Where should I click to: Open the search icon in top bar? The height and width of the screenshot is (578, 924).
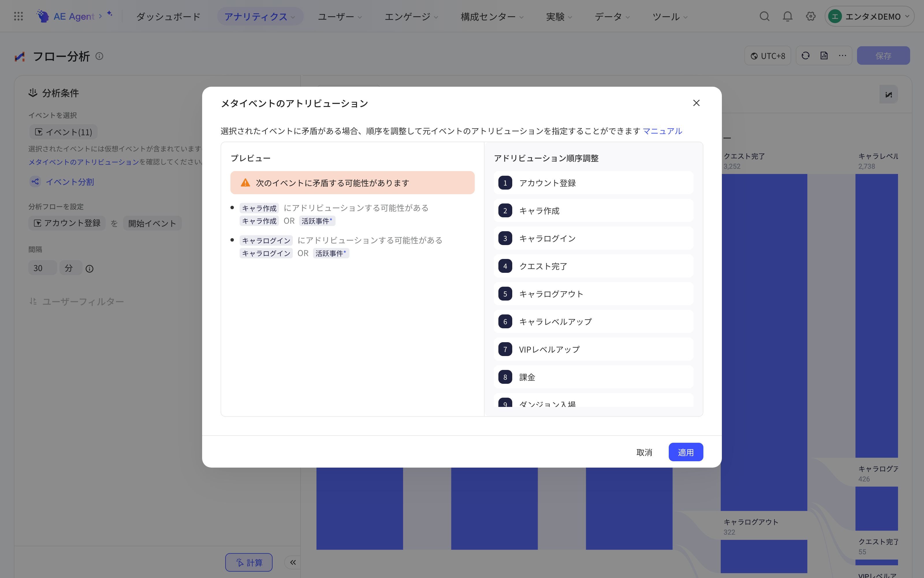coord(764,16)
